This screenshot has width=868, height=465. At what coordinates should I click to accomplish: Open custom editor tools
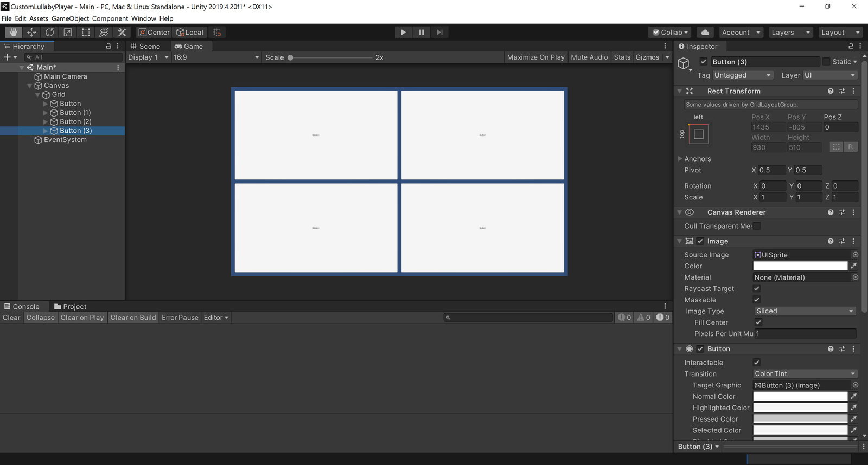point(122,33)
